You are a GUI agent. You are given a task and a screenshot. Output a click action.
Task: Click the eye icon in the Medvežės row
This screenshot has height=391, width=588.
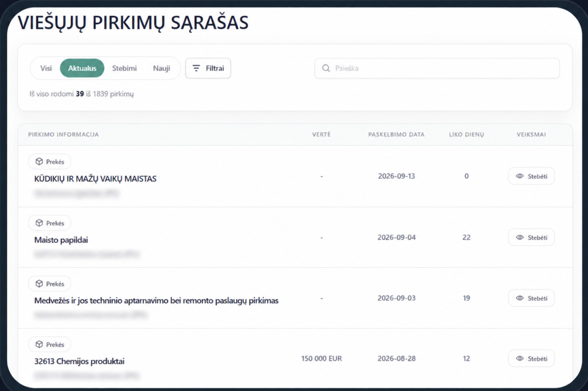(x=520, y=298)
